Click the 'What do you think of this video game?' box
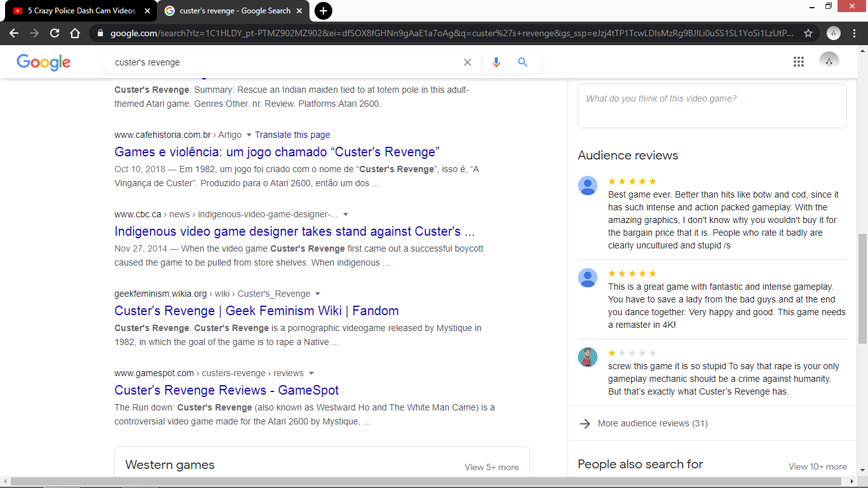The width and height of the screenshot is (868, 488). [712, 105]
